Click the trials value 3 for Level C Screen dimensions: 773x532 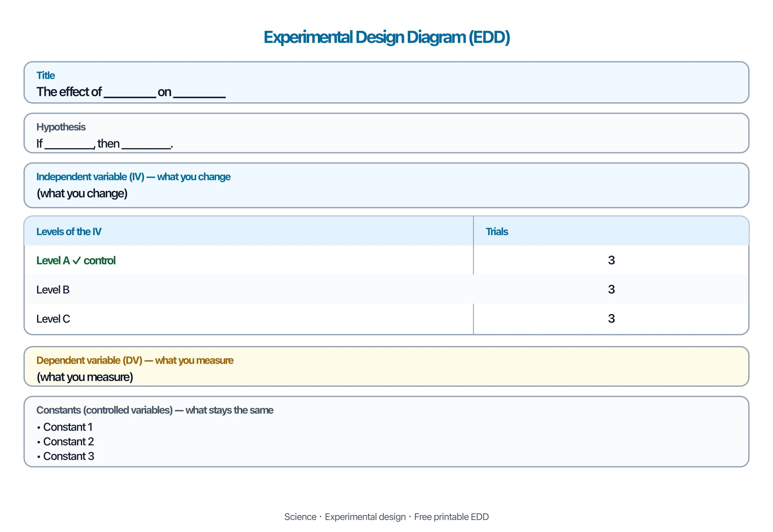(x=611, y=319)
